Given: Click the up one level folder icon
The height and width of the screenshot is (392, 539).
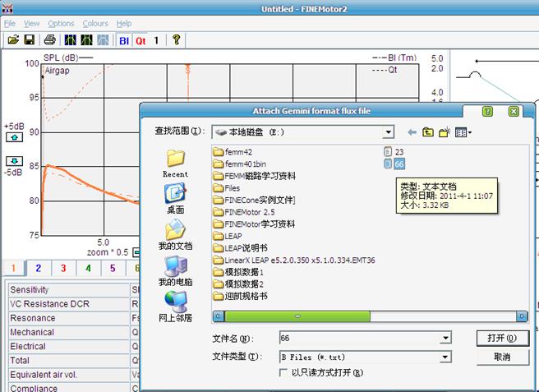Looking at the screenshot, I should (x=427, y=132).
